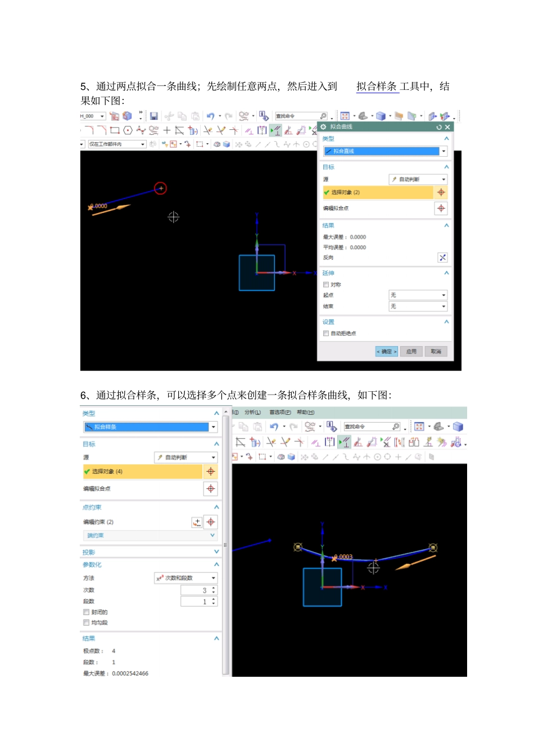
Task: Click the undo arrow in lower screenshot toolbar
Action: [x=274, y=427]
